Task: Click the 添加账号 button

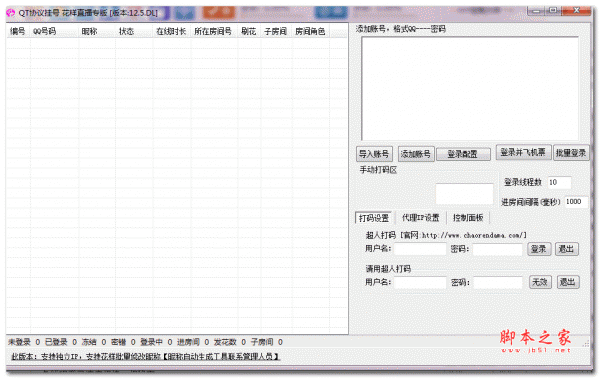Action: [x=416, y=154]
